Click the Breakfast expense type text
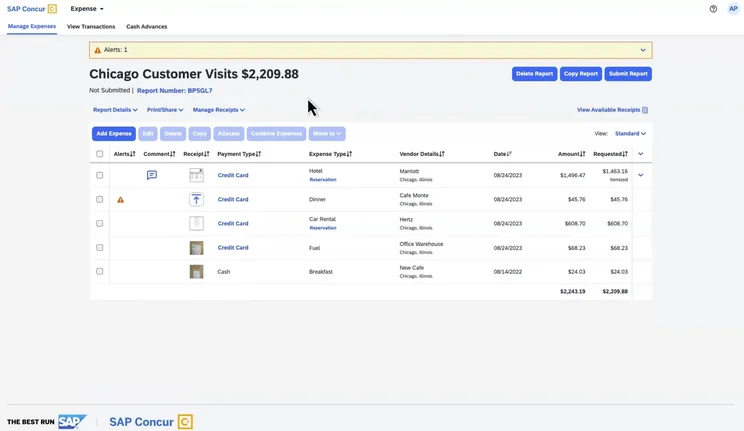Screen dimensions: 744x431 pyautogui.click(x=321, y=272)
